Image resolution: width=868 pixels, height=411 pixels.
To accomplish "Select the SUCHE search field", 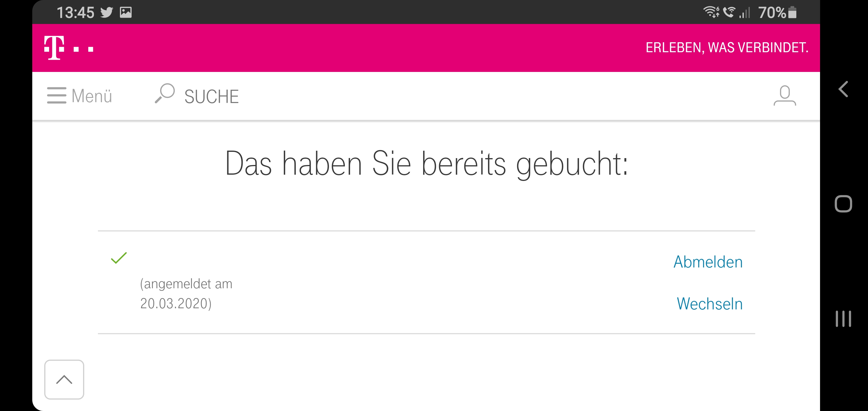I will (212, 96).
